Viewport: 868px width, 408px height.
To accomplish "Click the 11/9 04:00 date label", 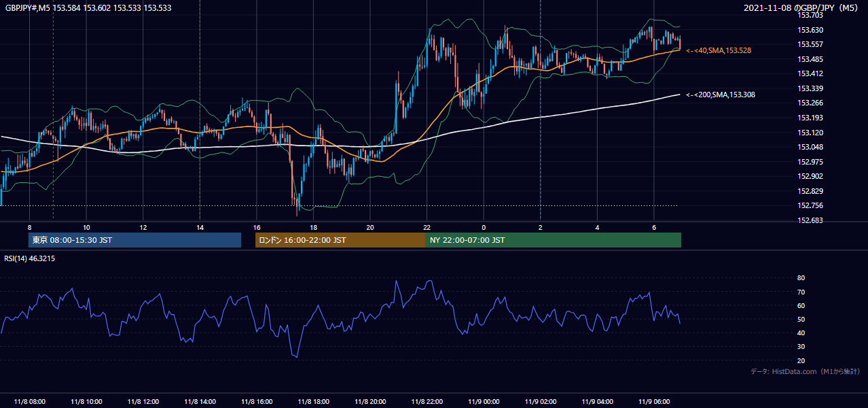I will (x=597, y=402).
